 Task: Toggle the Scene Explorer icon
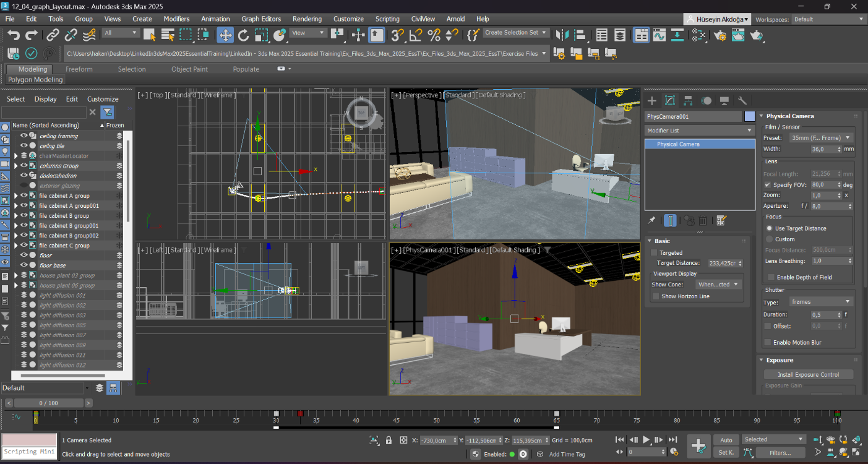[601, 35]
